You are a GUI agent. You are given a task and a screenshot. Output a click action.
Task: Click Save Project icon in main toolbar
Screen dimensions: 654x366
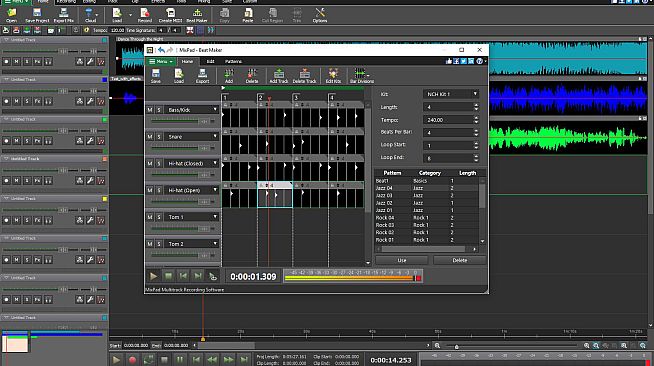click(37, 15)
